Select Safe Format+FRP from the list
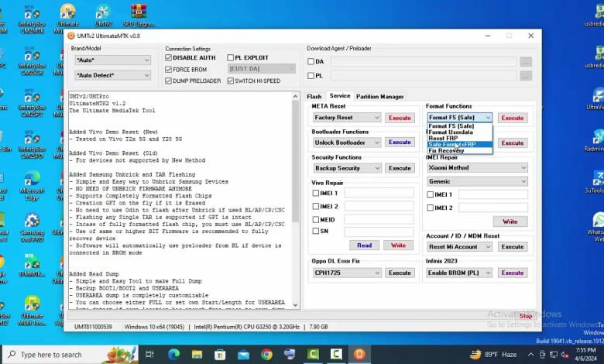604x364 pixels. (x=458, y=144)
